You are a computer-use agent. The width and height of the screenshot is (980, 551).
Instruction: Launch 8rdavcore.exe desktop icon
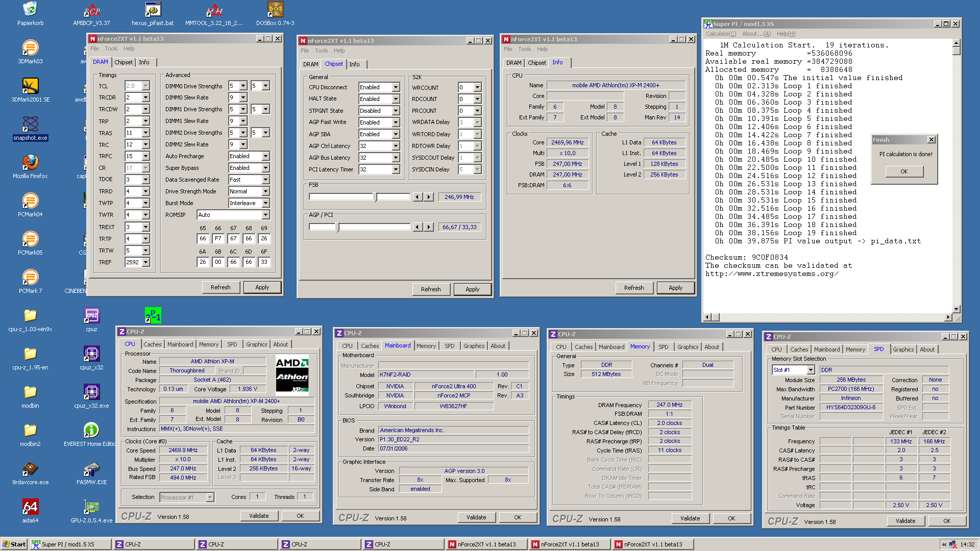click(x=30, y=473)
